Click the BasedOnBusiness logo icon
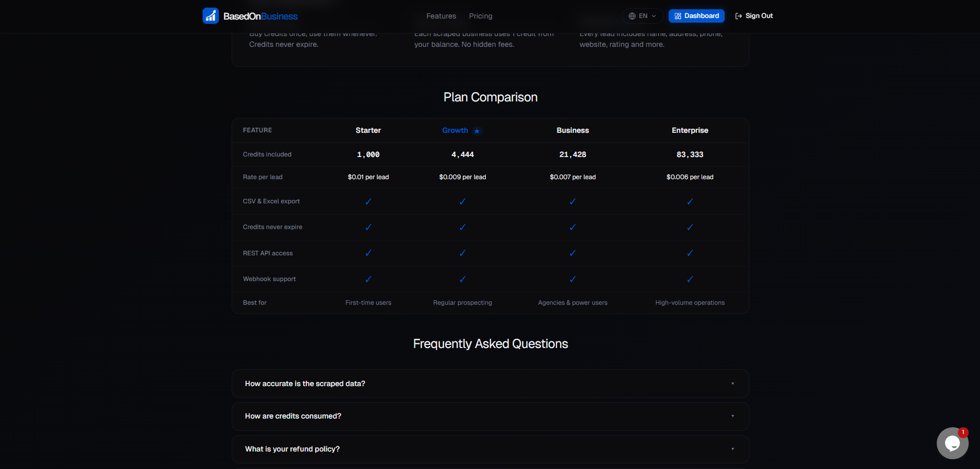Image resolution: width=980 pixels, height=469 pixels. point(211,16)
